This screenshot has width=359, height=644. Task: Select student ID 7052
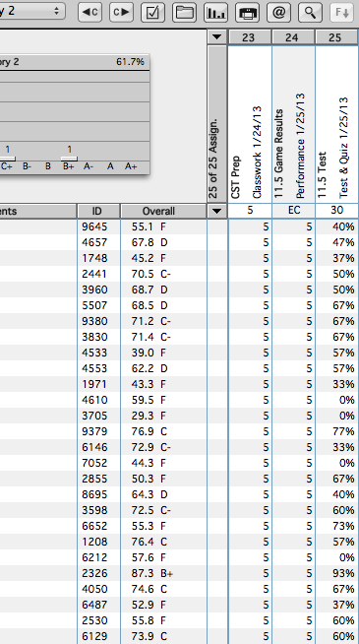(x=94, y=463)
